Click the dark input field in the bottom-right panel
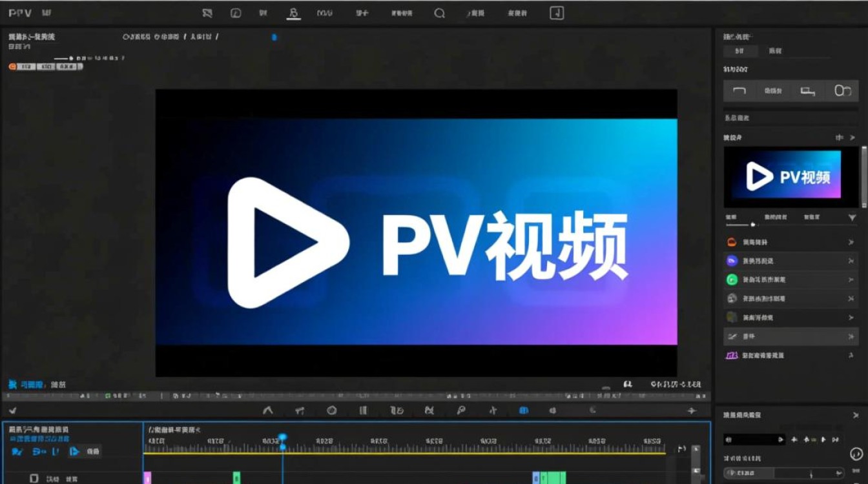Viewport: 868px width, 484px height. click(x=753, y=439)
